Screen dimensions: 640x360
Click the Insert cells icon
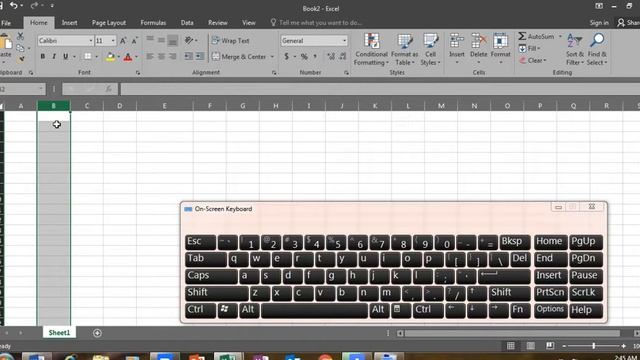[x=457, y=41]
